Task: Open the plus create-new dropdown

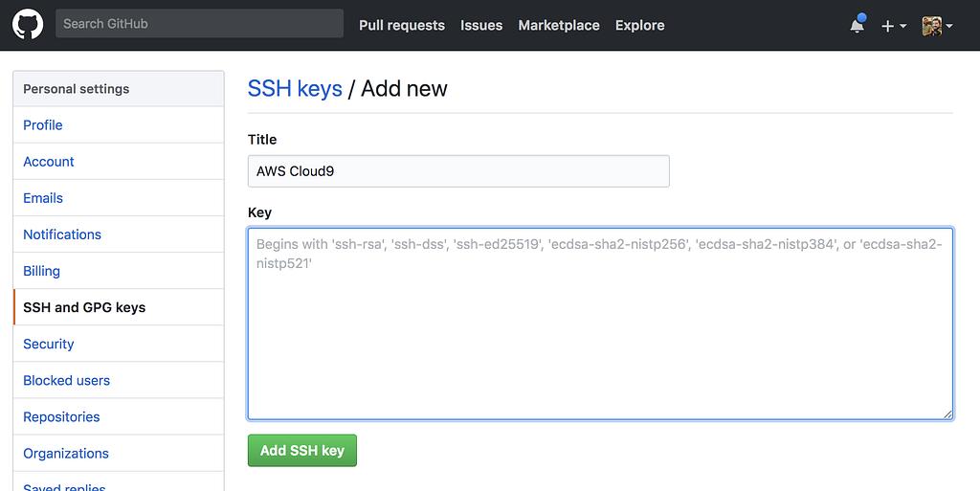Action: click(893, 26)
